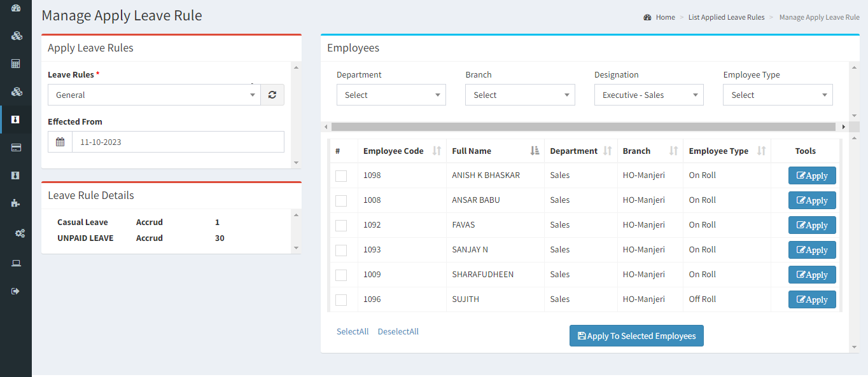This screenshot has height=377, width=868.
Task: Click Apply To Selected Employees button
Action: [636, 336]
